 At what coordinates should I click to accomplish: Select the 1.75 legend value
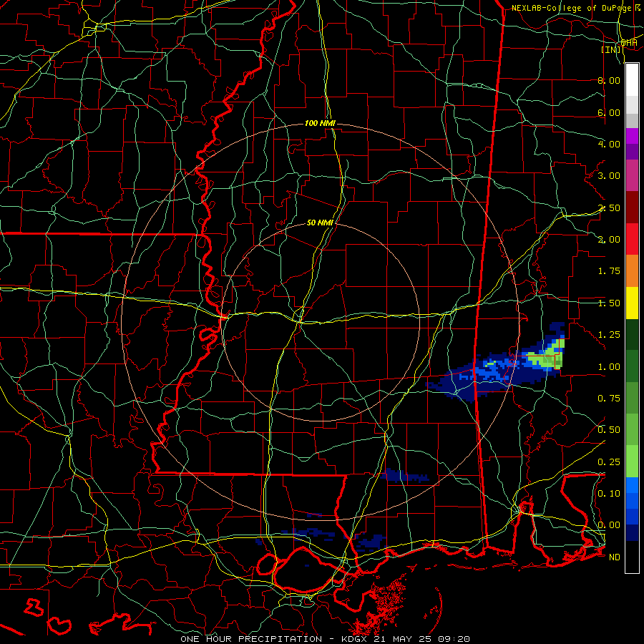pyautogui.click(x=609, y=271)
